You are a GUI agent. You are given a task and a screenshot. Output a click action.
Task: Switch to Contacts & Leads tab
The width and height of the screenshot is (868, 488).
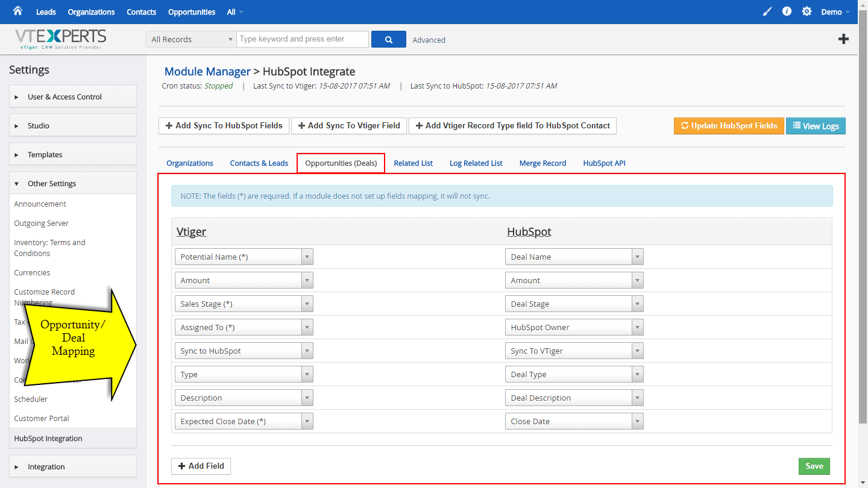coord(259,163)
